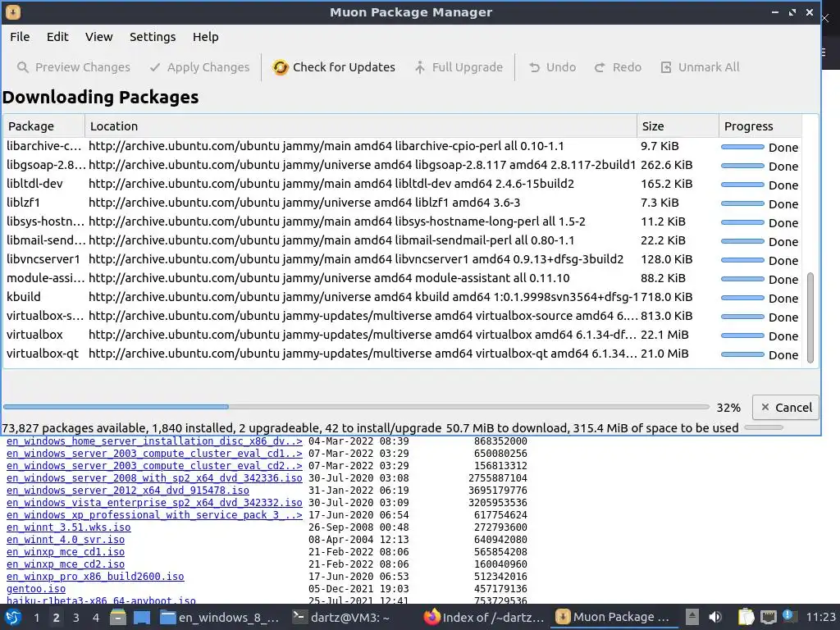Switch to Firefox Index of ~dartz window
This screenshot has width=840, height=630.
[x=484, y=617]
